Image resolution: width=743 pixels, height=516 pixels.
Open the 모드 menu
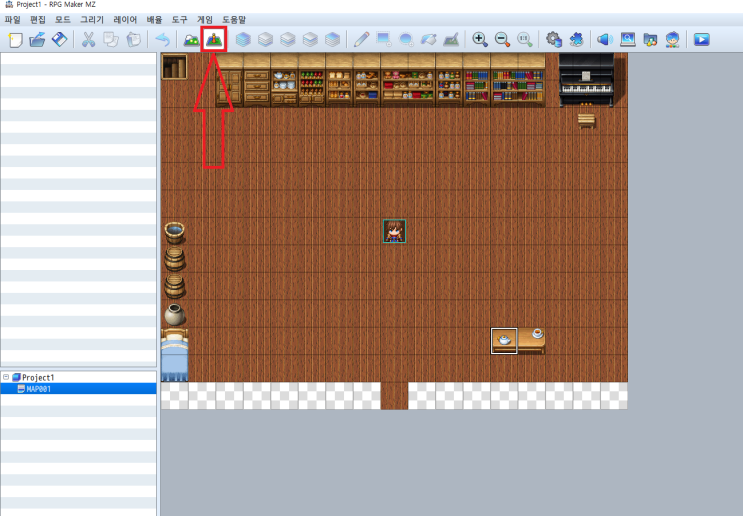coord(63,19)
